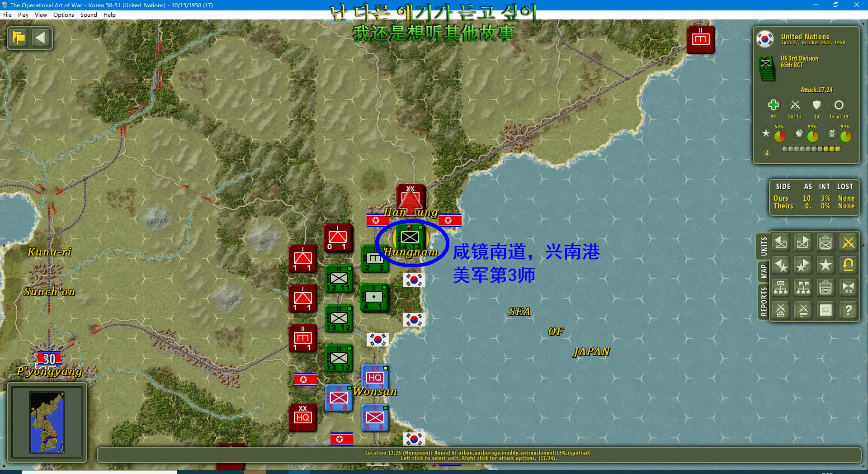
Task: Select green artillery unit labeled 6 1
Action: 374,298
